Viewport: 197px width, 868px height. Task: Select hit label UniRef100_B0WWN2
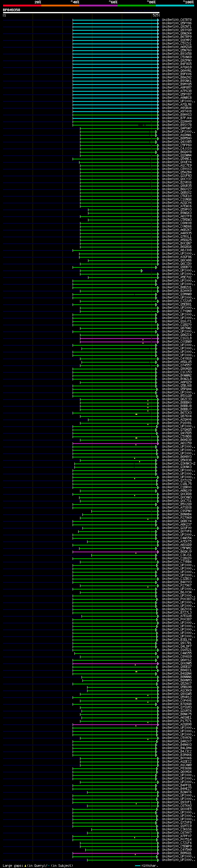177,375
